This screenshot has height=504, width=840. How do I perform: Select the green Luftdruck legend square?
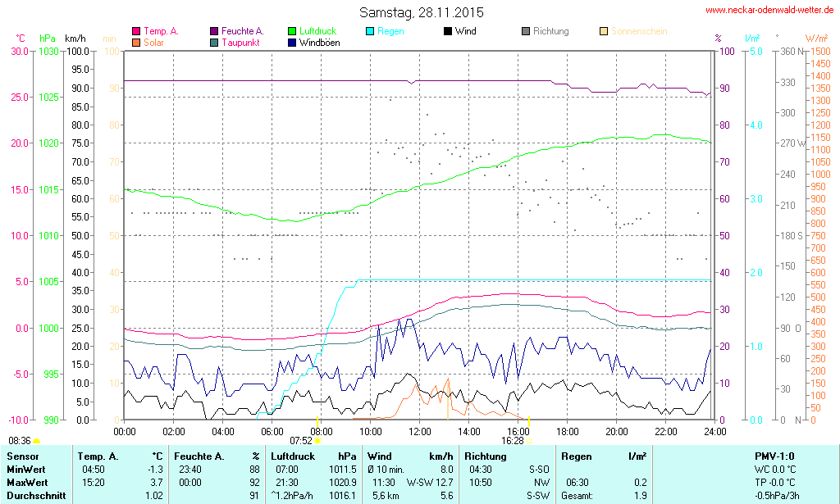point(292,32)
